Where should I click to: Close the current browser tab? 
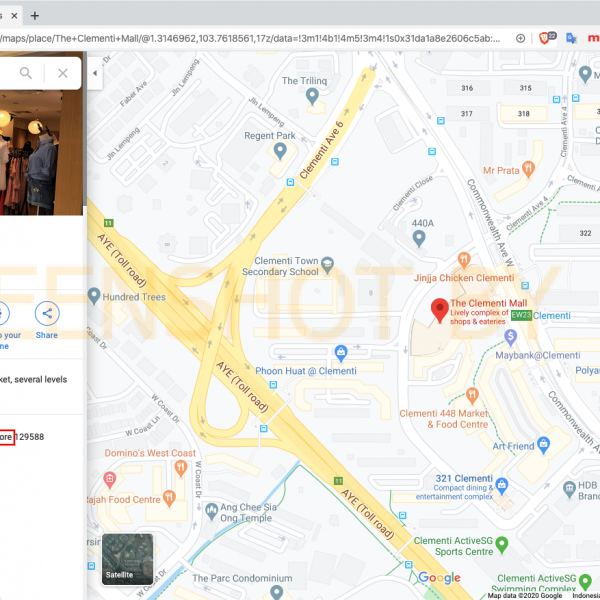click(14, 16)
